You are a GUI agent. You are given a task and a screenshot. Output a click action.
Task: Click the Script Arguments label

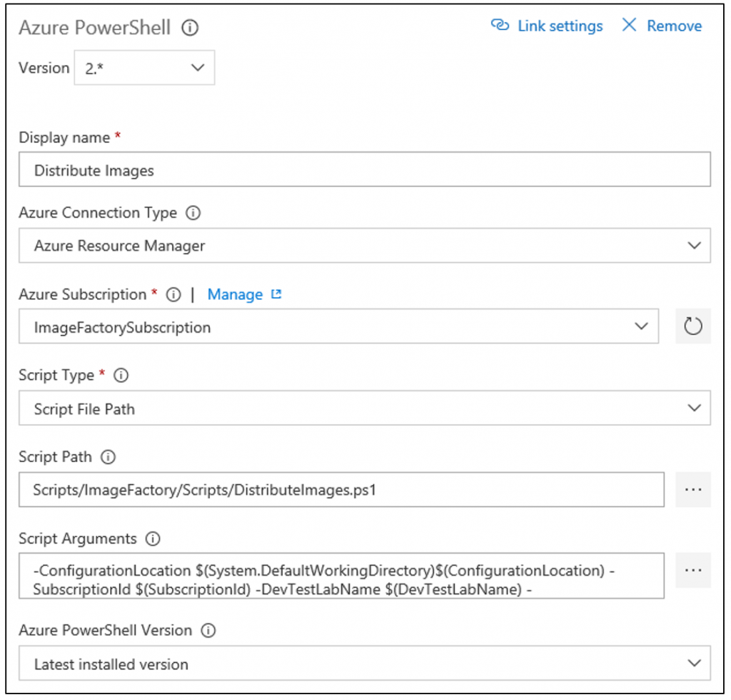[x=77, y=539]
